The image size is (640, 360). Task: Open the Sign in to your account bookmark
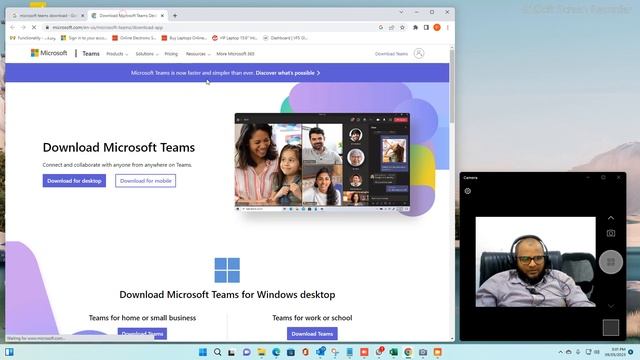84,38
